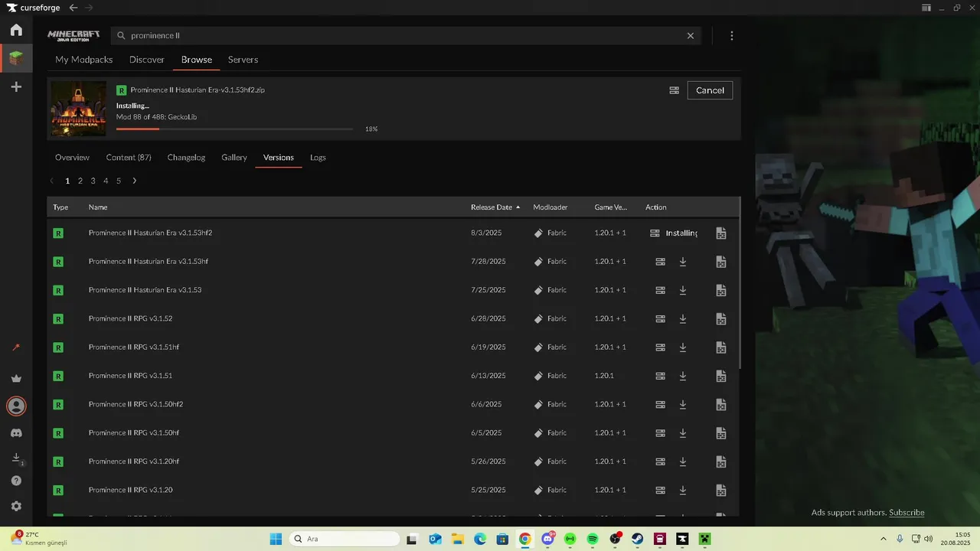Go to versions page 2
The width and height of the screenshot is (980, 551).
[x=80, y=181]
